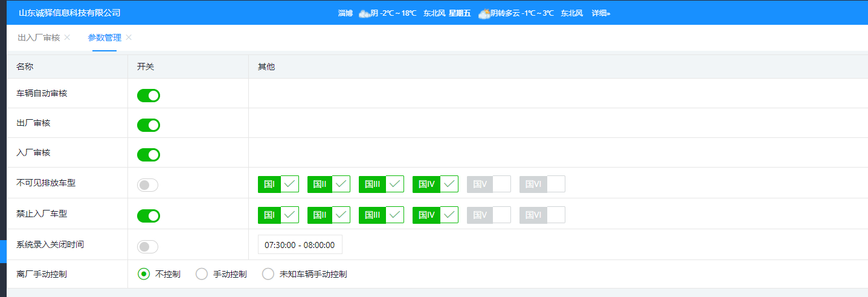This screenshot has width=868, height=297.
Task: Enable the 系统录入关闭时间 switch
Action: click(x=148, y=247)
